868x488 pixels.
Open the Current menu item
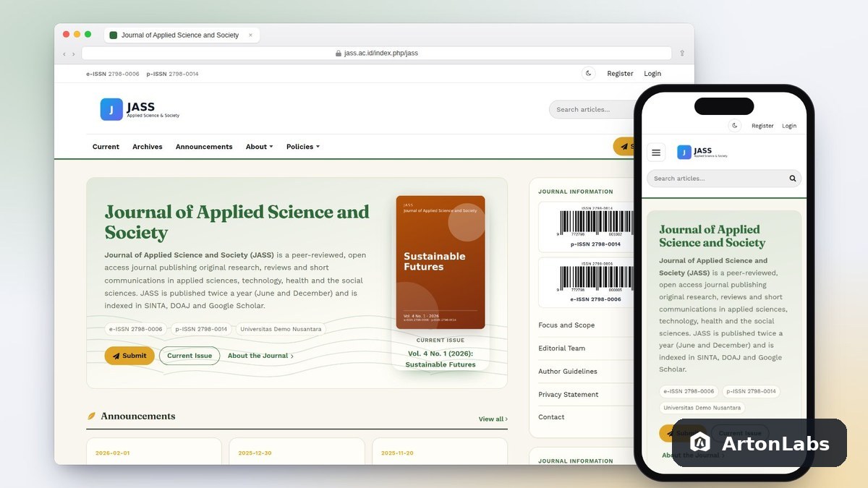point(106,147)
